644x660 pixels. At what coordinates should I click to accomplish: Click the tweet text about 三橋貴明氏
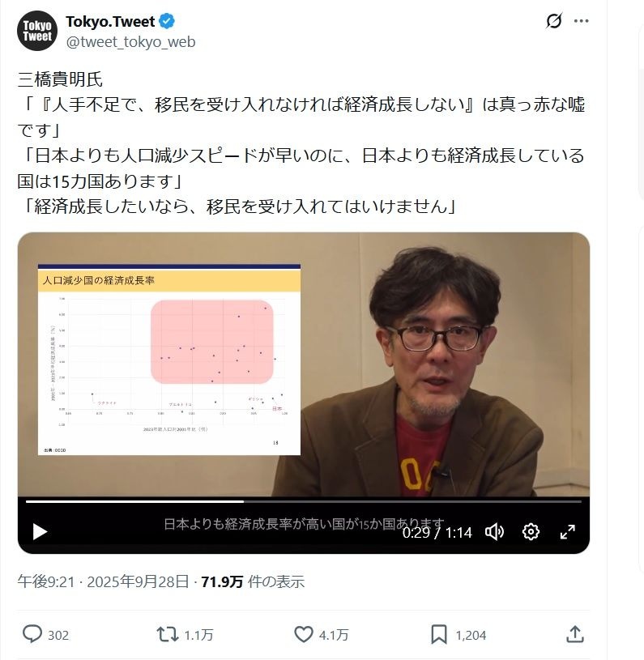(301, 143)
